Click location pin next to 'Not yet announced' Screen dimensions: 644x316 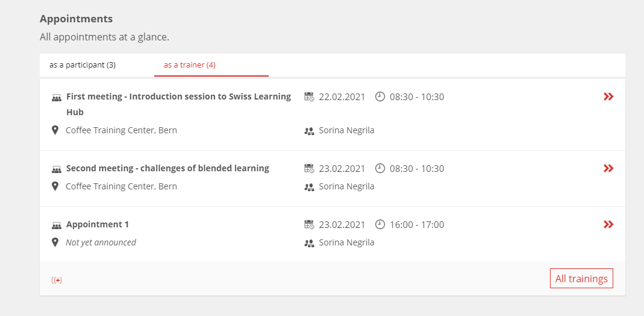tap(55, 242)
